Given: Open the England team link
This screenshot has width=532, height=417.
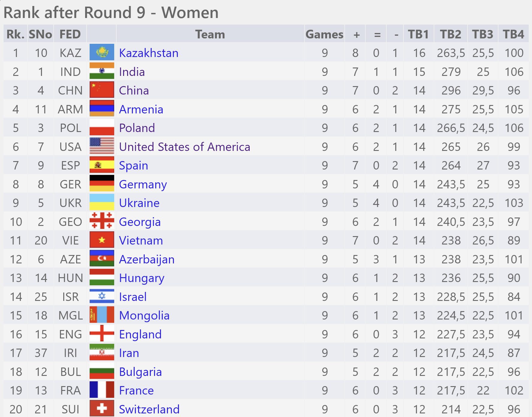Looking at the screenshot, I should tap(140, 334).
